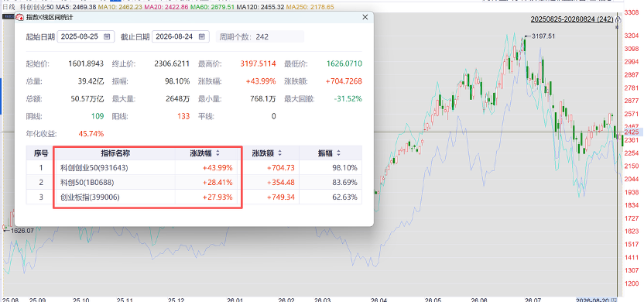Image resolution: width=644 pixels, height=302 pixels.
Task: Click the MA250: 2178.65 indicator label
Action: pyautogui.click(x=310, y=7)
